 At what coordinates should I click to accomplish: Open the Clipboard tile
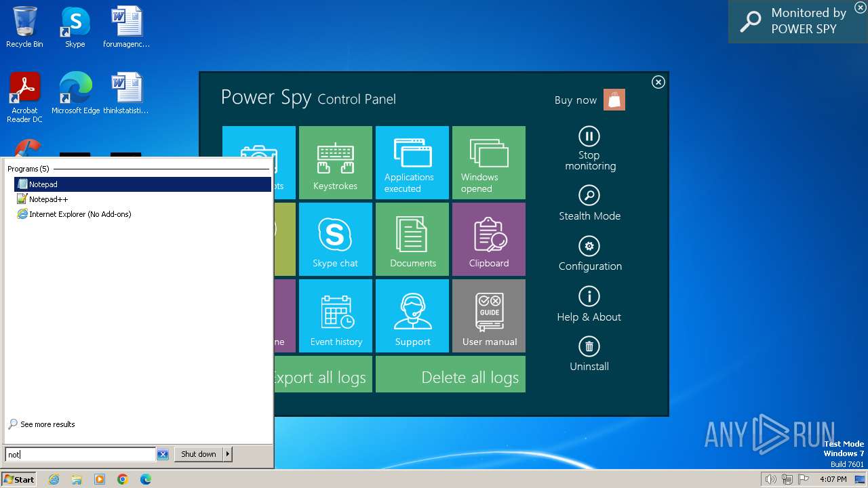tap(489, 239)
